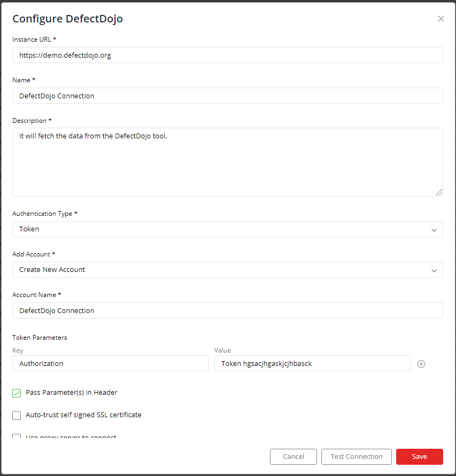
Task: Click the Instance URL input field
Action: pos(228,55)
